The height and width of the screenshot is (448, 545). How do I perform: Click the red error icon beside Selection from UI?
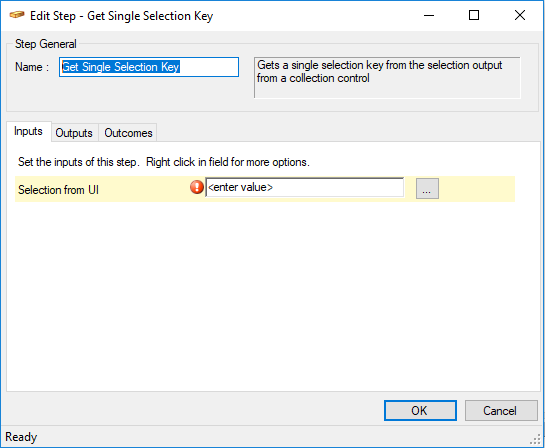pos(197,187)
